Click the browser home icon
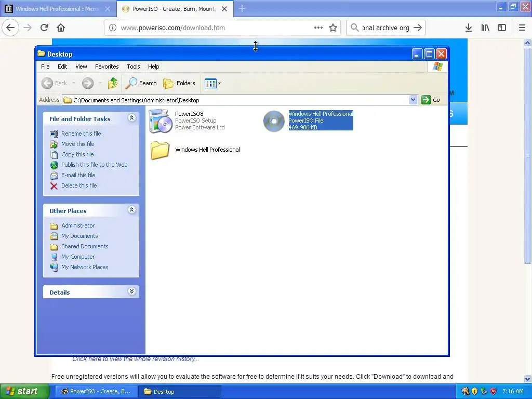The width and height of the screenshot is (532, 399). click(61, 28)
